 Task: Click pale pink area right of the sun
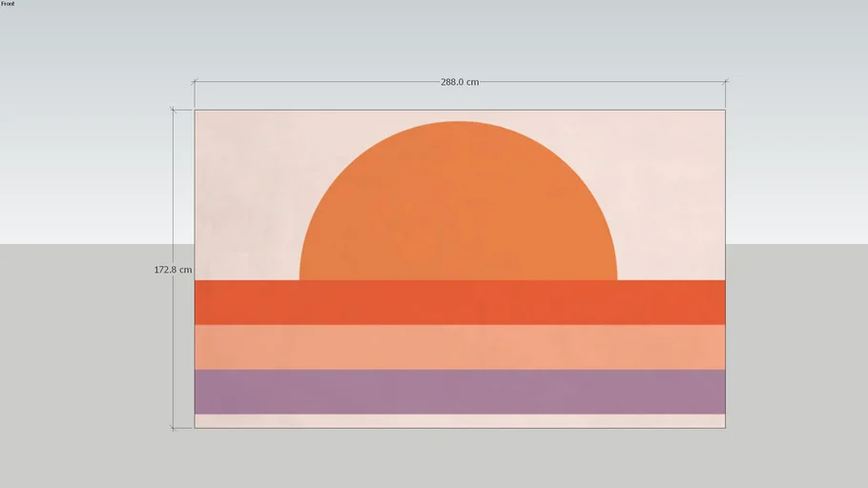coord(672,191)
